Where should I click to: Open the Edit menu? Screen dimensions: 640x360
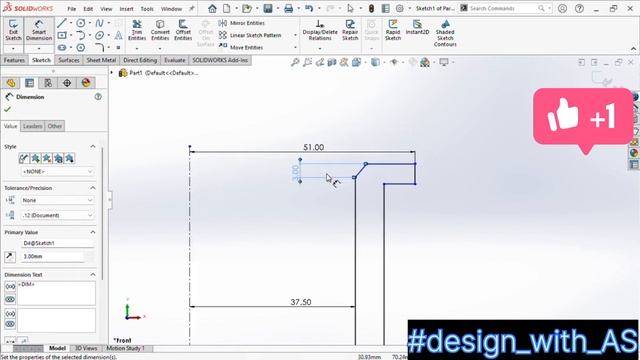pos(88,9)
